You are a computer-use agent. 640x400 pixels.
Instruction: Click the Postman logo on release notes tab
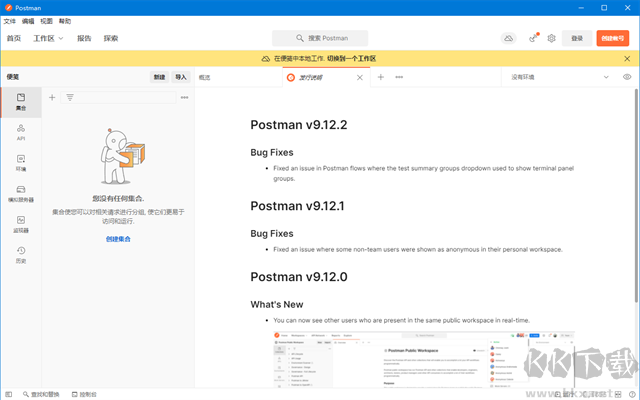point(291,78)
